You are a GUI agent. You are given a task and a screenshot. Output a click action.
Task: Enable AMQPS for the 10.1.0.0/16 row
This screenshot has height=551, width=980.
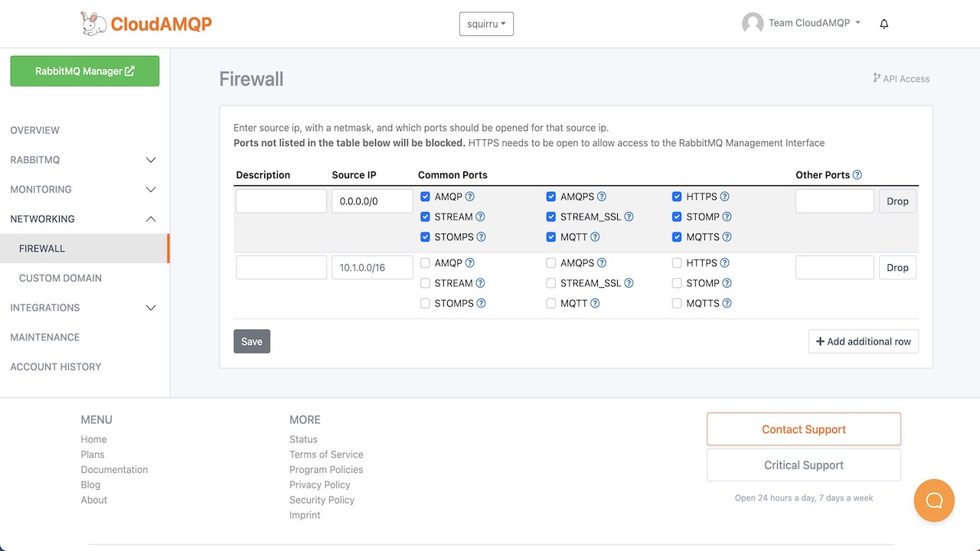(x=551, y=263)
